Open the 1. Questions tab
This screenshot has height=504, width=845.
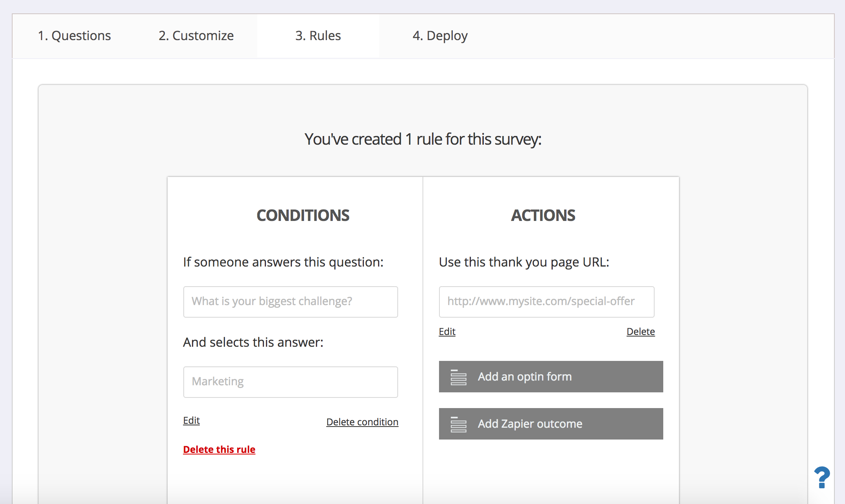[74, 36]
